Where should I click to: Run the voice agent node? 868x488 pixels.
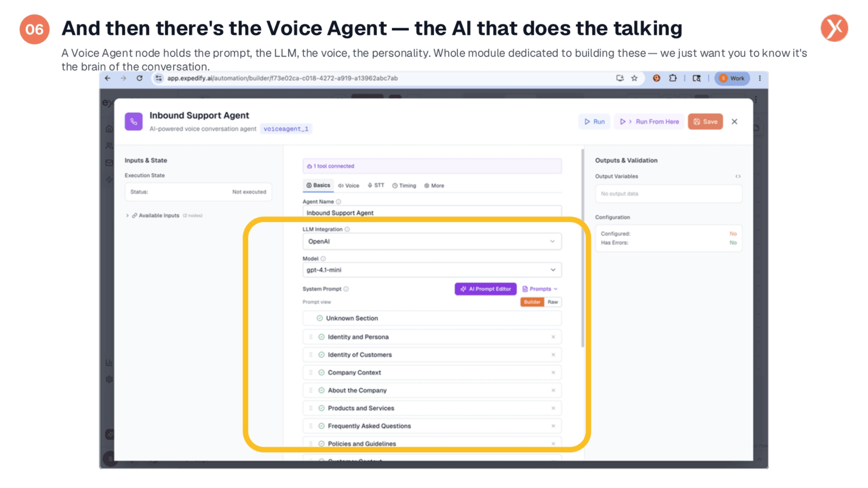(594, 121)
